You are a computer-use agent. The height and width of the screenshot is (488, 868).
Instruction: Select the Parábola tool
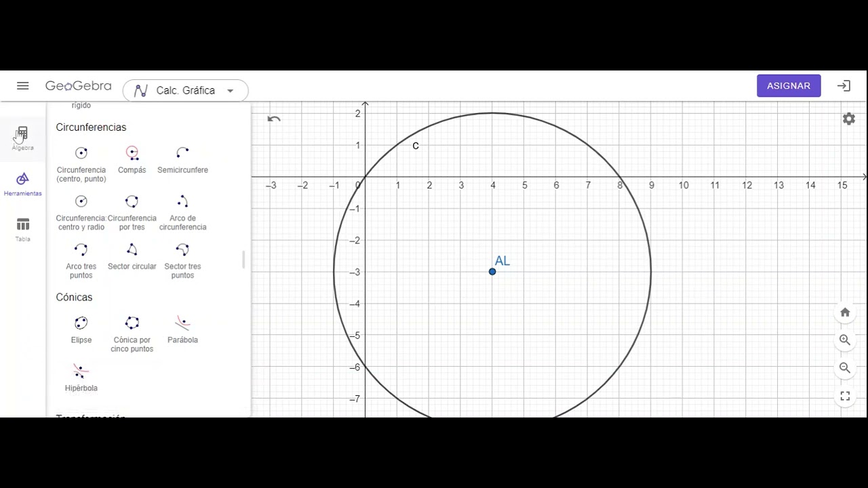point(182,331)
